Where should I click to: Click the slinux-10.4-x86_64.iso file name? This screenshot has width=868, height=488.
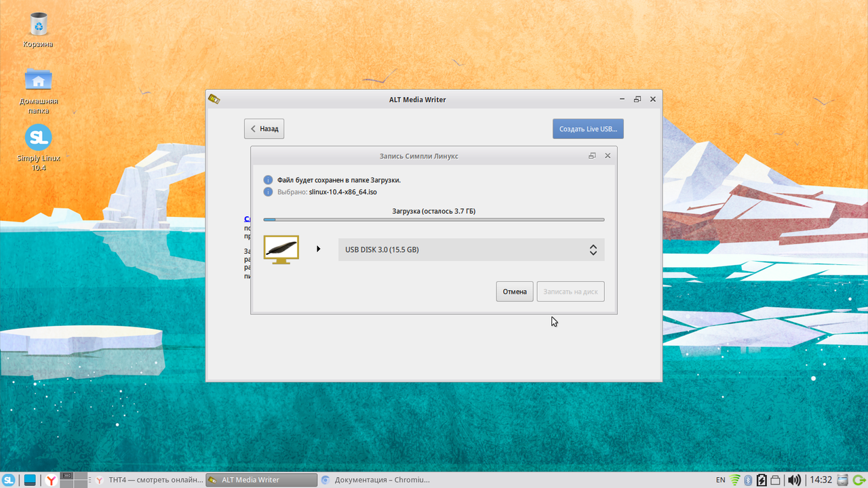coord(342,192)
